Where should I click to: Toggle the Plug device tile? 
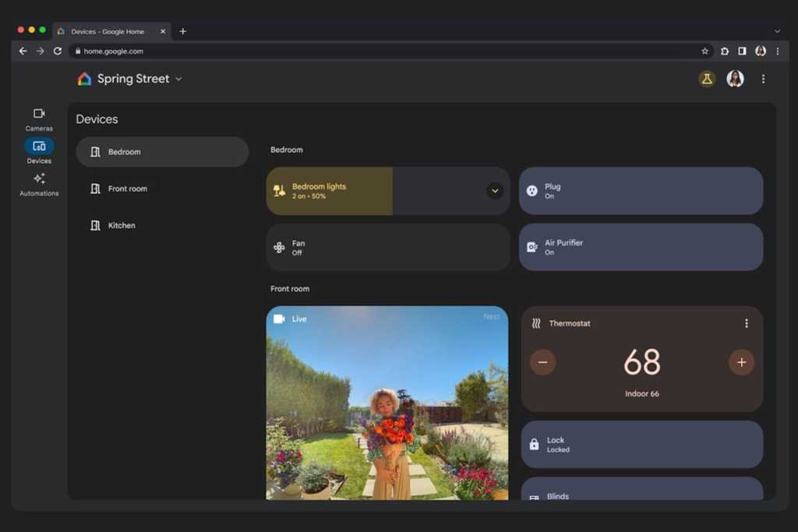tap(641, 191)
